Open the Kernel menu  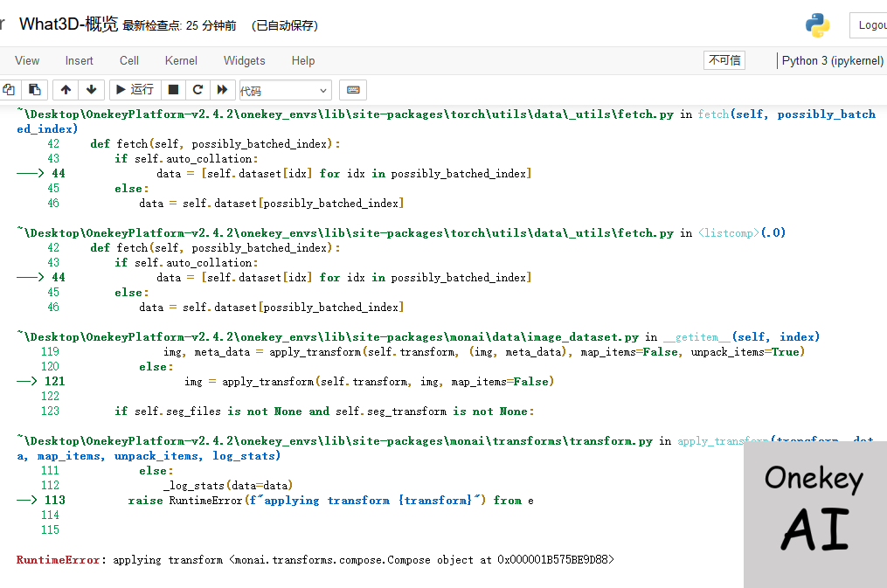[x=181, y=60]
